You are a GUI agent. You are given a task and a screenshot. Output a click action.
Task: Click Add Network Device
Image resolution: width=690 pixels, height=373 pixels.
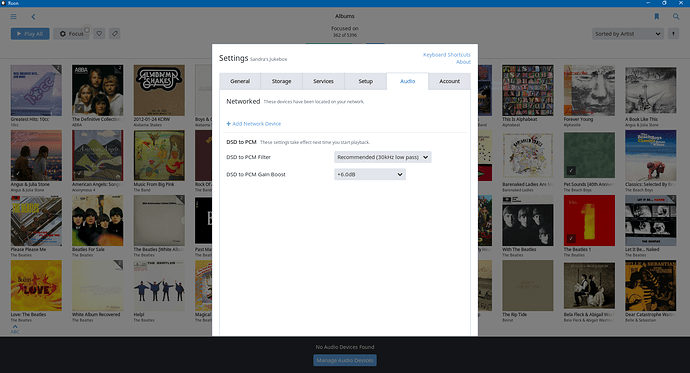[x=253, y=124]
